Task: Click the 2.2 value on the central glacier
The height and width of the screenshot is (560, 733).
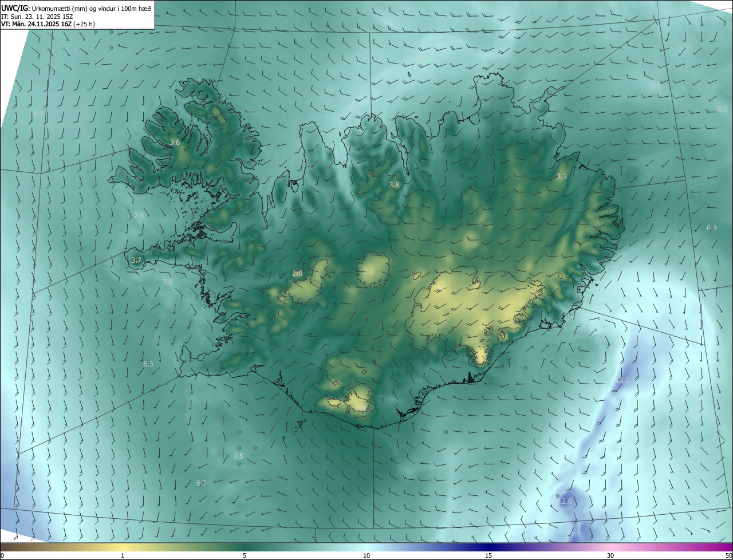Action: pos(369,270)
